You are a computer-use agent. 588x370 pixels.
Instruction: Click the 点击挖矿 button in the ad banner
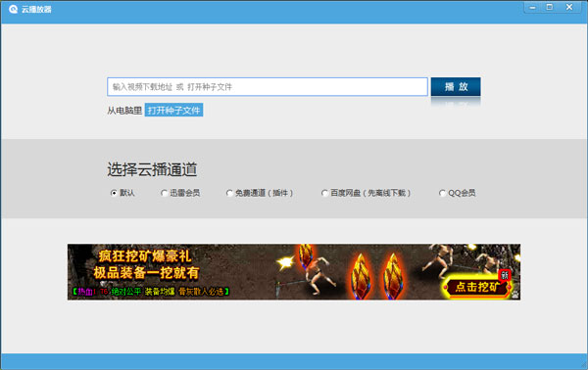point(477,287)
